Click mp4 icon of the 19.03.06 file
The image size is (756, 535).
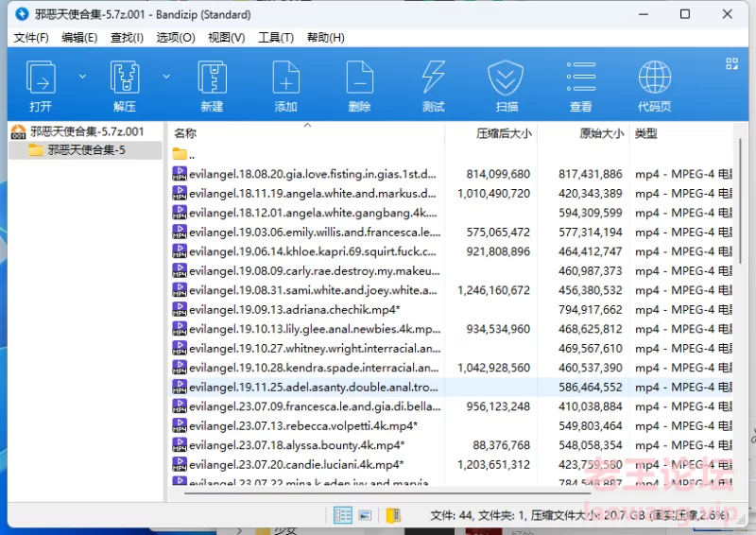180,232
